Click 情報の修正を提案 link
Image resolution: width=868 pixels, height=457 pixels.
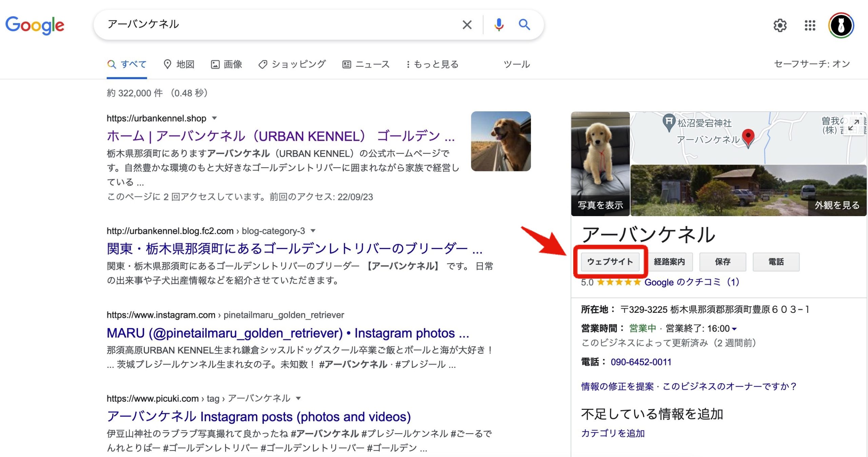pos(617,386)
